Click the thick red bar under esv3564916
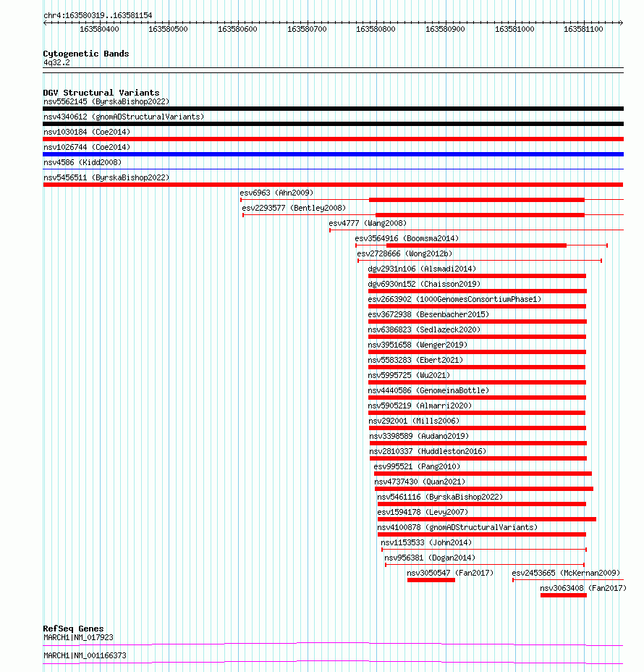Viewport: 644px width, 672px height. pyautogui.click(x=476, y=245)
